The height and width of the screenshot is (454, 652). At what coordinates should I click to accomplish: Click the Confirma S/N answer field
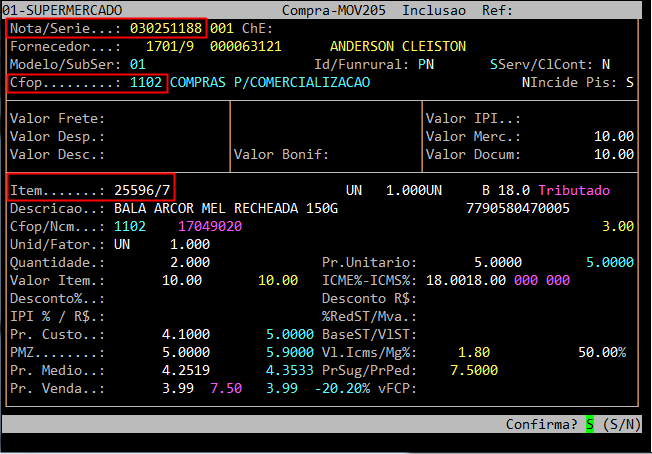click(590, 425)
